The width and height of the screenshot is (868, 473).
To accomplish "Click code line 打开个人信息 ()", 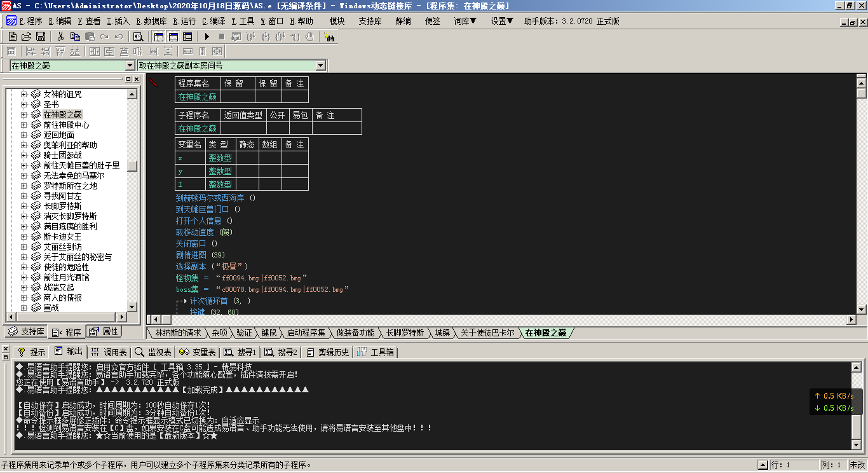I will pyautogui.click(x=204, y=221).
